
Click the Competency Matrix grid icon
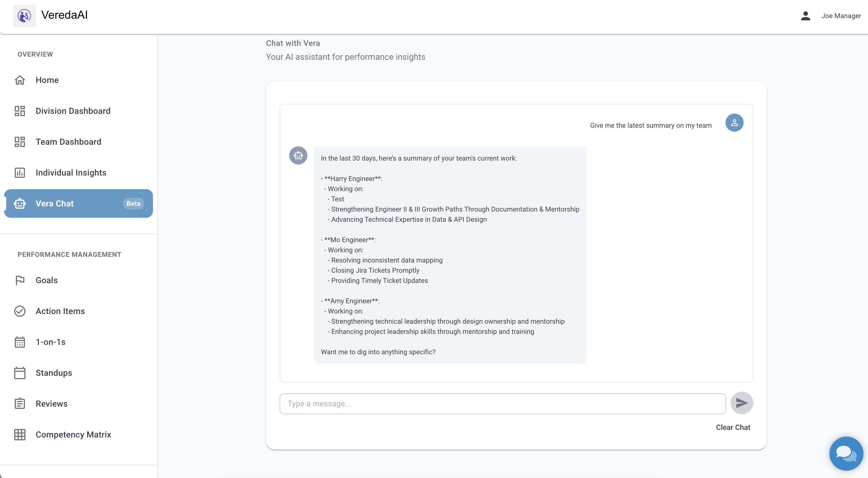click(x=20, y=435)
